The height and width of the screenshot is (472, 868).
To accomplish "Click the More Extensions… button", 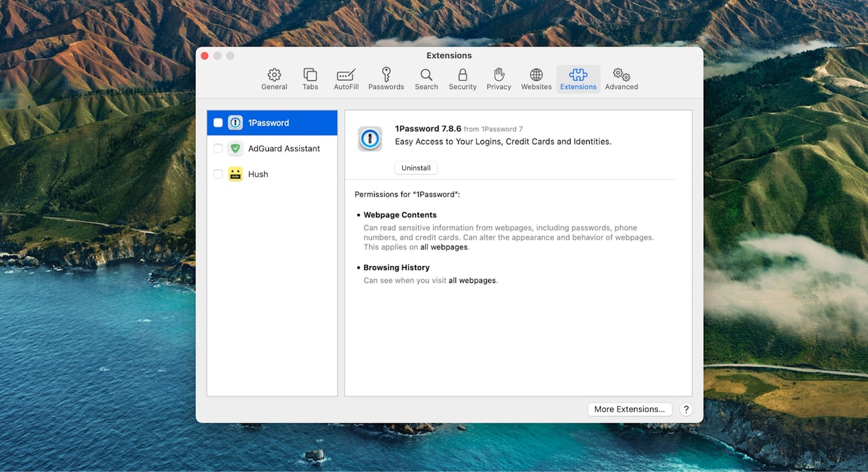I will [629, 409].
